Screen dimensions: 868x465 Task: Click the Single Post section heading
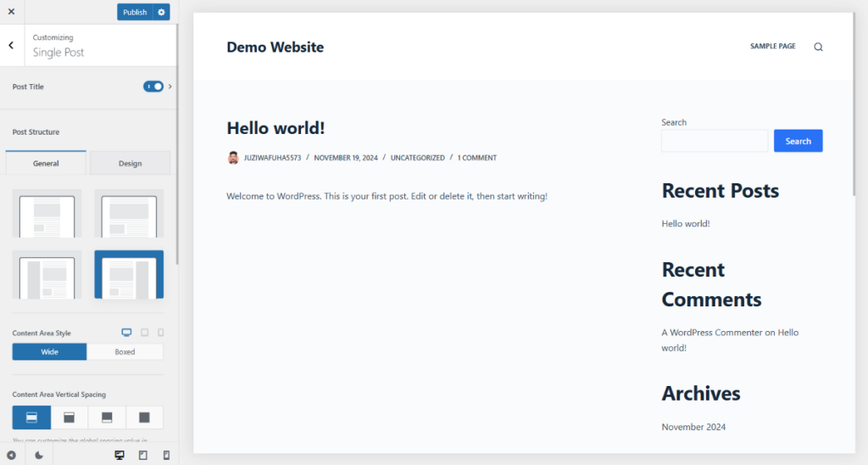pos(58,52)
